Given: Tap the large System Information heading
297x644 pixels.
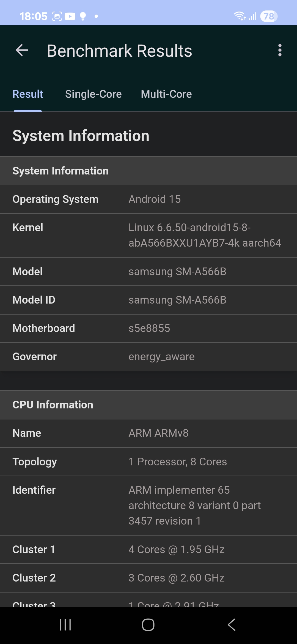Looking at the screenshot, I should tap(81, 136).
